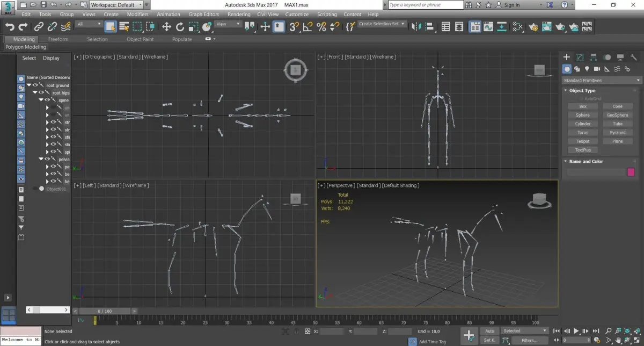Screen dimensions: 644x346
Task: Open the key filter Selected dropdown
Action: (524, 331)
